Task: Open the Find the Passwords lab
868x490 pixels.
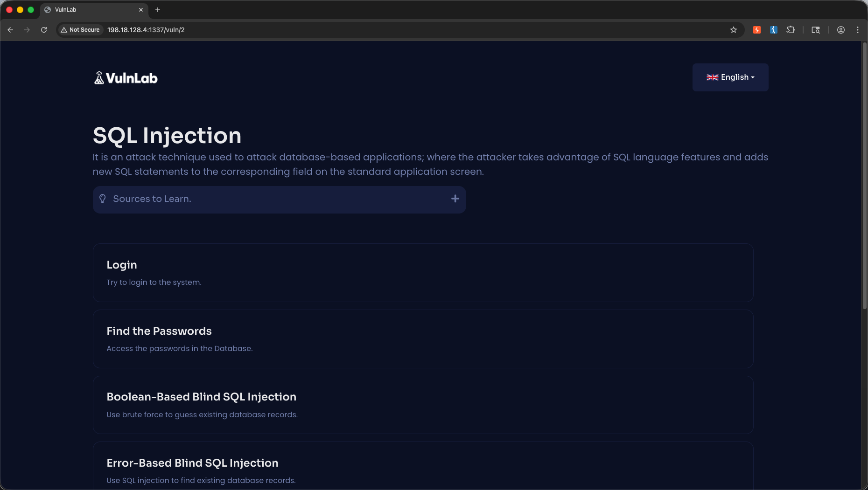Action: coord(423,339)
